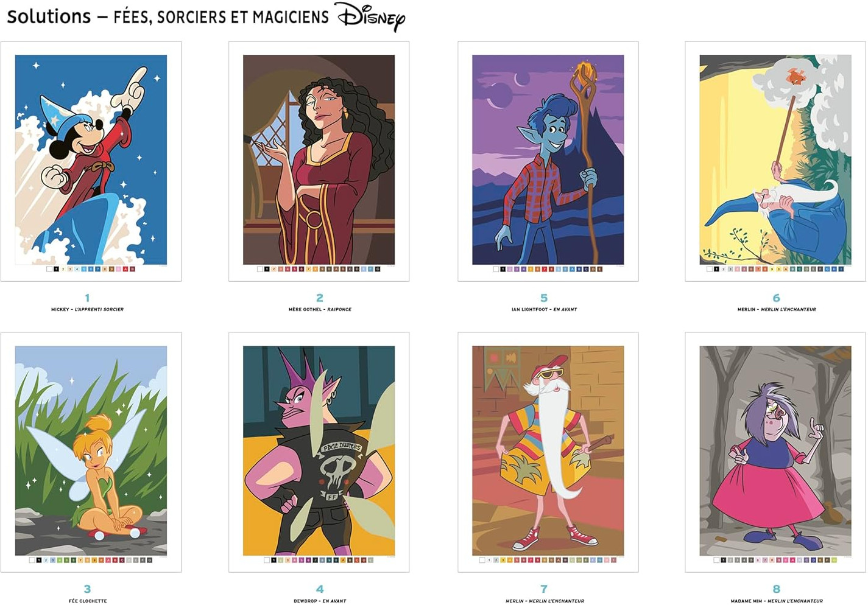Image resolution: width=868 pixels, height=605 pixels.
Task: Click the color palette strip under Madame Mim
Action: [775, 560]
